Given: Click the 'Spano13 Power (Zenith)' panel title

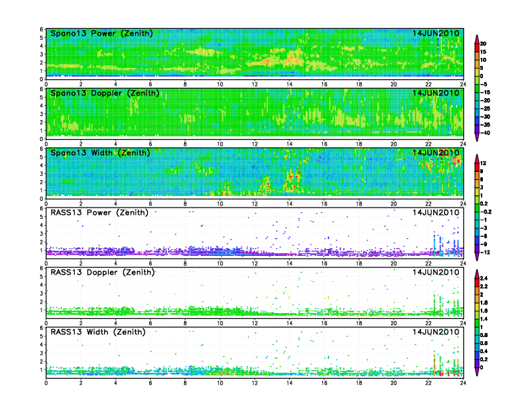Looking at the screenshot, I should pyautogui.click(x=101, y=33).
